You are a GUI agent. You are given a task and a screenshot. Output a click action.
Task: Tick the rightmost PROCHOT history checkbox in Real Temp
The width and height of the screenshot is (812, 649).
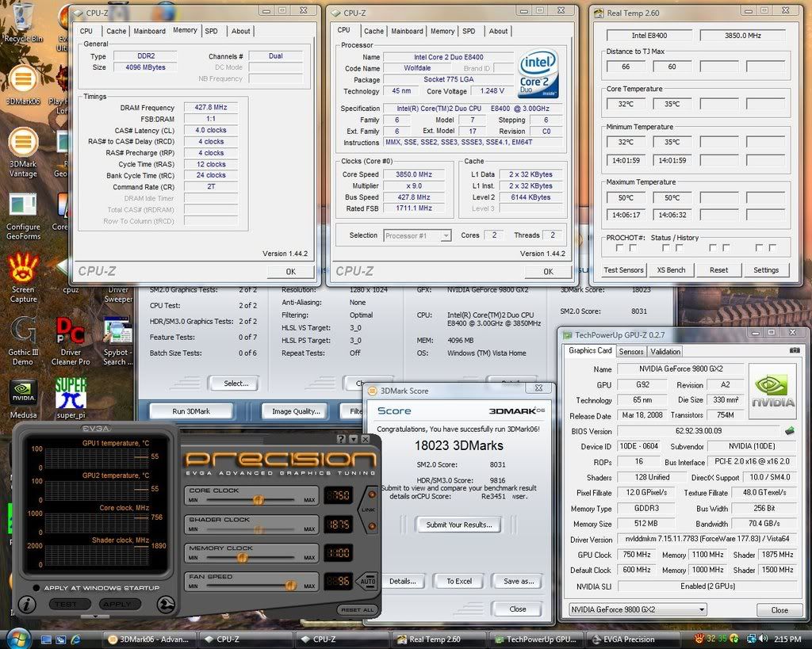point(772,248)
